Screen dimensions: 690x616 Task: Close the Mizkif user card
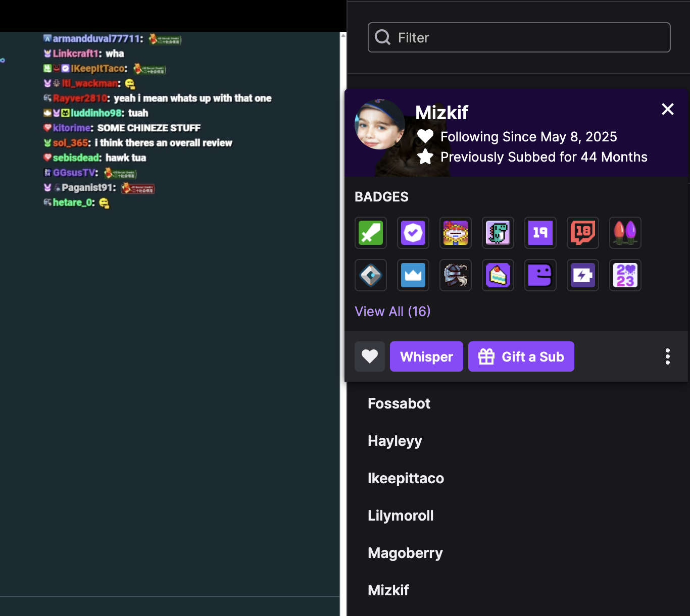668,109
